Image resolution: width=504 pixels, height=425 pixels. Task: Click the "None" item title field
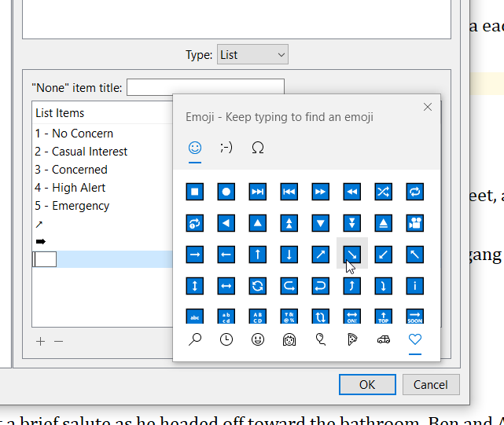point(205,87)
